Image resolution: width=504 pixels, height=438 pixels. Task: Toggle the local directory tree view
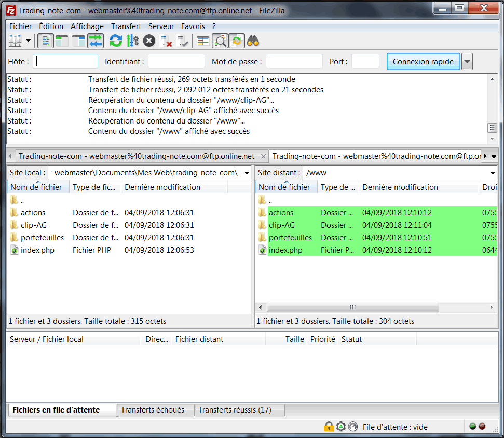62,41
